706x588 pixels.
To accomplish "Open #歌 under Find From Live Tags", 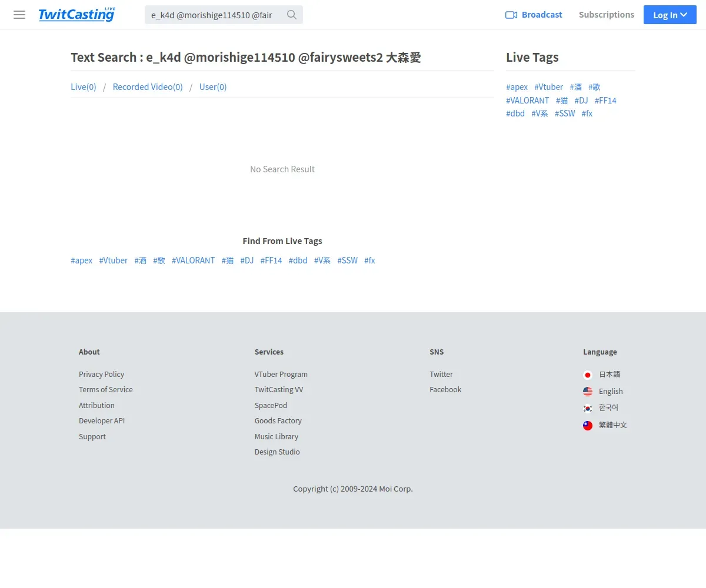I will (x=159, y=260).
